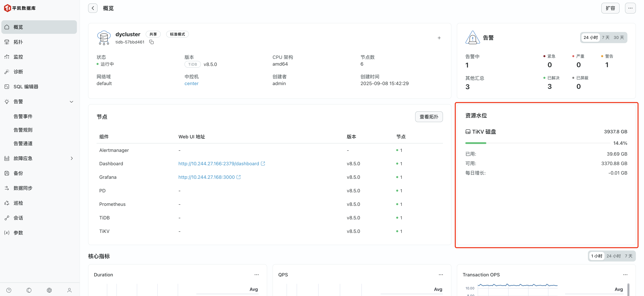Image resolution: width=644 pixels, height=296 pixels.
Task: Open the user profile icon
Action: tap(69, 290)
